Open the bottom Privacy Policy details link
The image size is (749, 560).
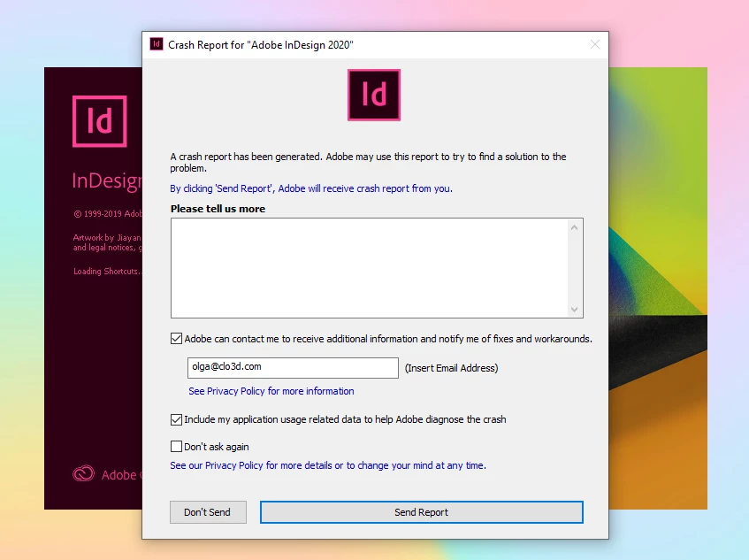328,465
